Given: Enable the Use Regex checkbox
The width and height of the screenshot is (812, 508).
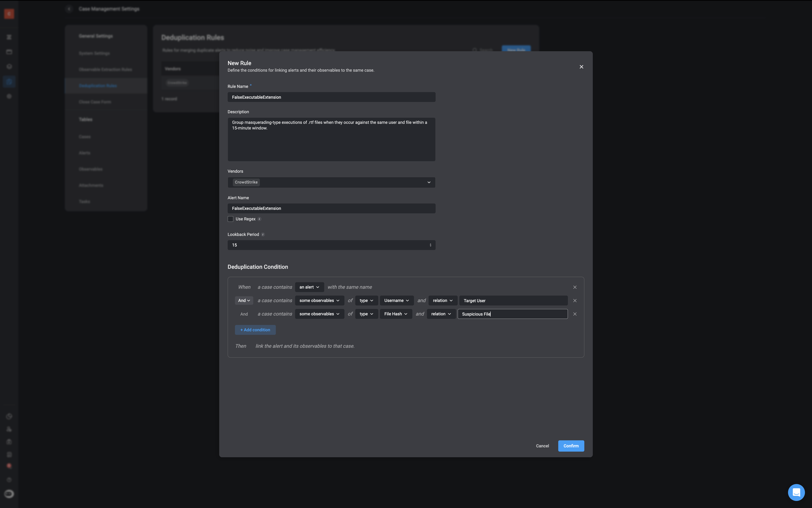Looking at the screenshot, I should coord(230,219).
